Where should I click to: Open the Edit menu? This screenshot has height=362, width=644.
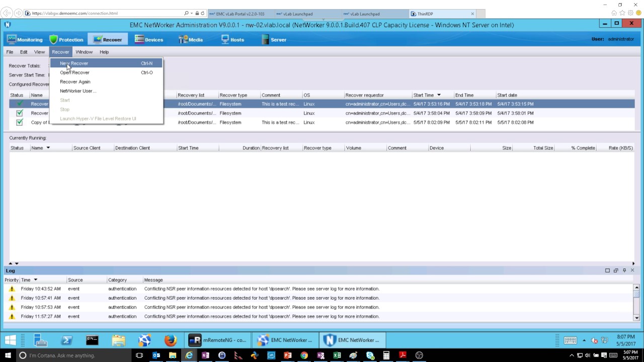[24, 52]
